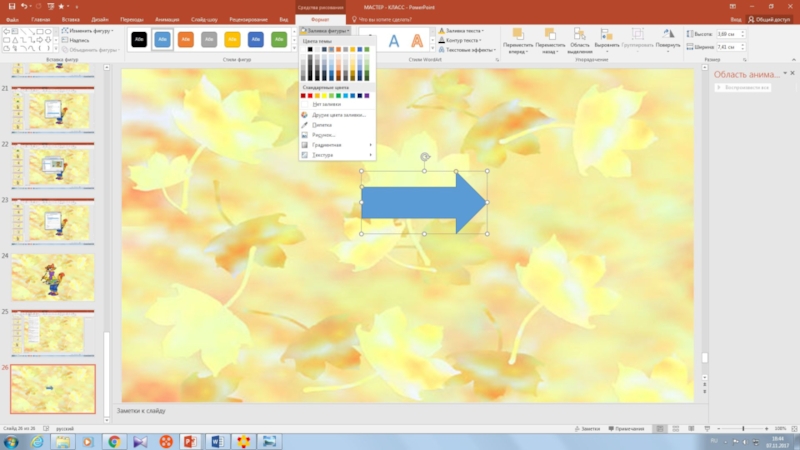Toggle the Заливка фигуры fill dropdown

point(325,31)
